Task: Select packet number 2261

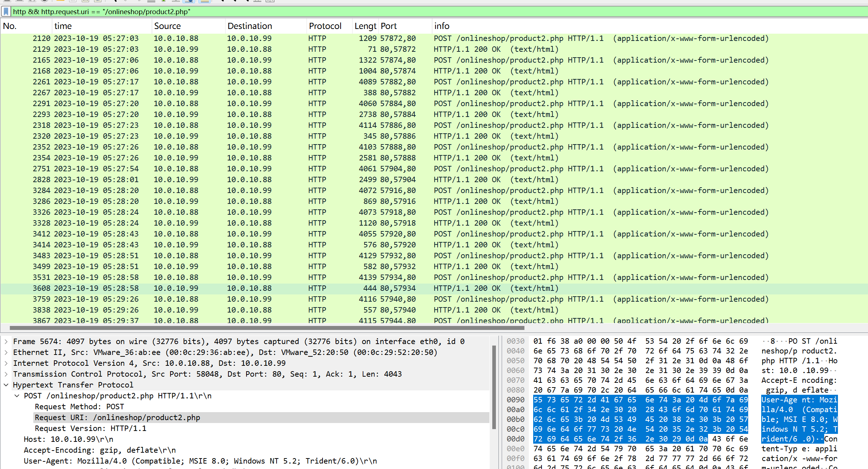Action: coord(434,82)
